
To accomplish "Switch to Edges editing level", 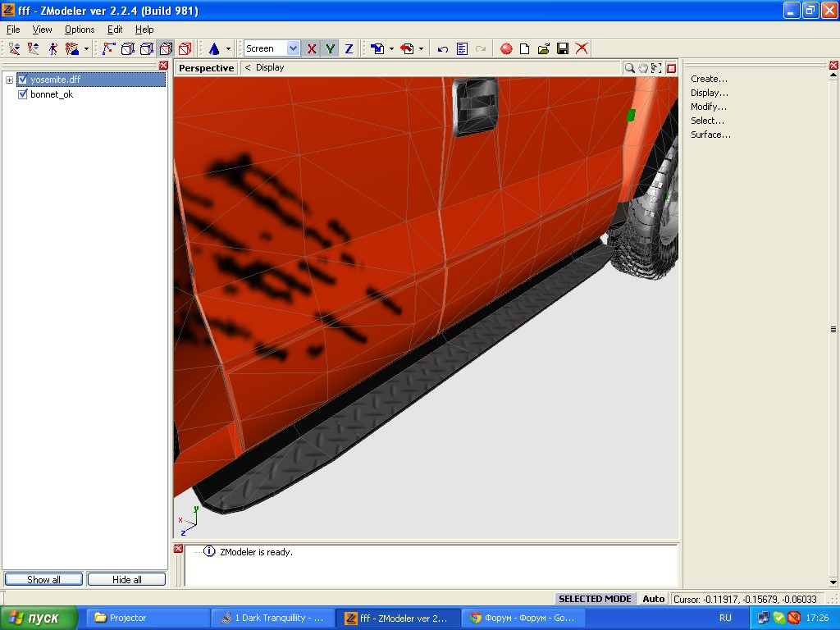I will (127, 48).
